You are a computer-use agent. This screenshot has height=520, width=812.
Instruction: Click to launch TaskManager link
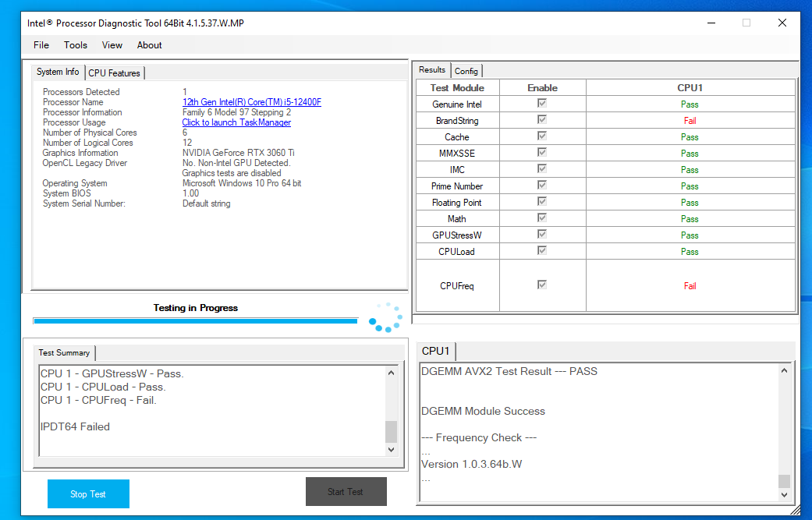tap(236, 122)
